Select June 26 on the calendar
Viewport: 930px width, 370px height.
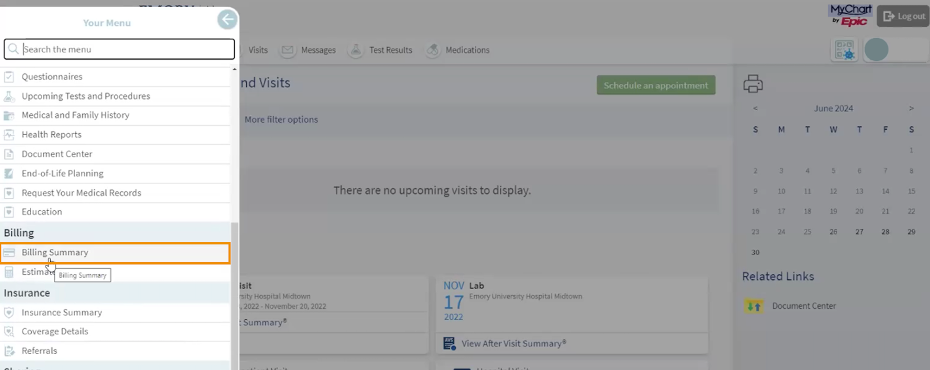tap(833, 232)
